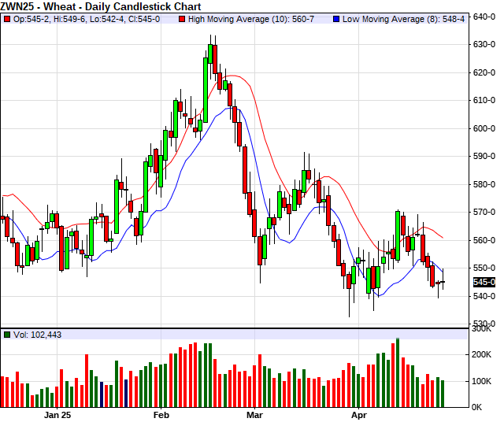Select the High Moving Average (10) legend text
This screenshot has height=422, width=504.
tap(246, 17)
